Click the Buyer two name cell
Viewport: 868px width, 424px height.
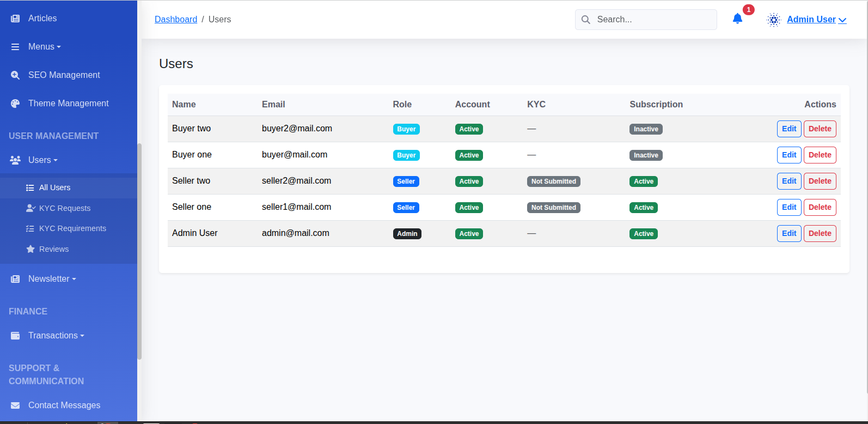click(191, 129)
